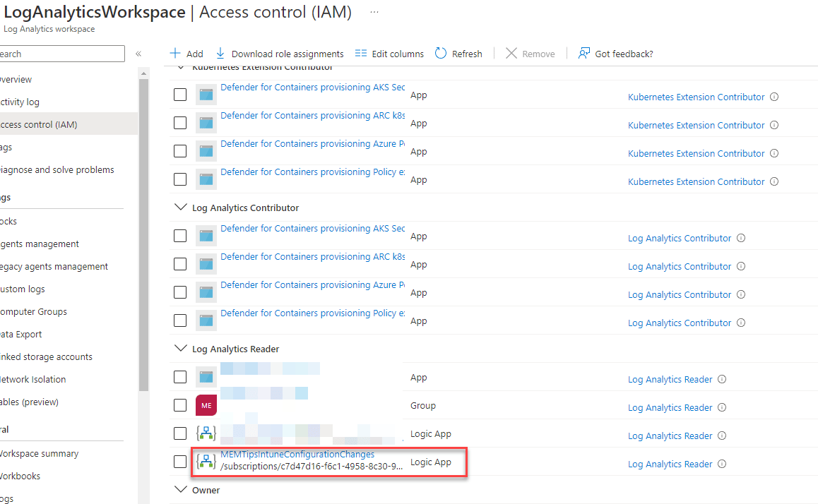818x504 pixels.
Task: Check the Log Analytics Contributor ARC k8s checkbox
Action: pyautogui.click(x=180, y=264)
